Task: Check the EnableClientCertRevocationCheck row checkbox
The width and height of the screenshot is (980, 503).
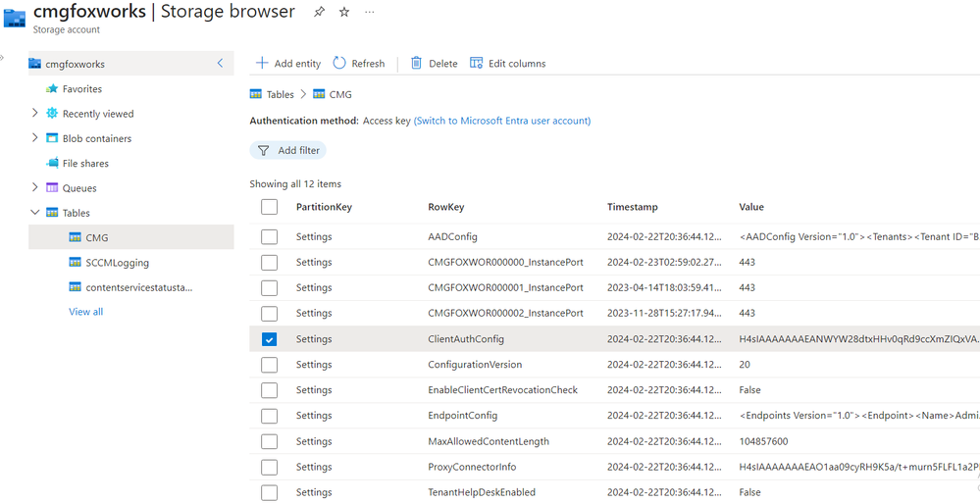Action: [270, 390]
